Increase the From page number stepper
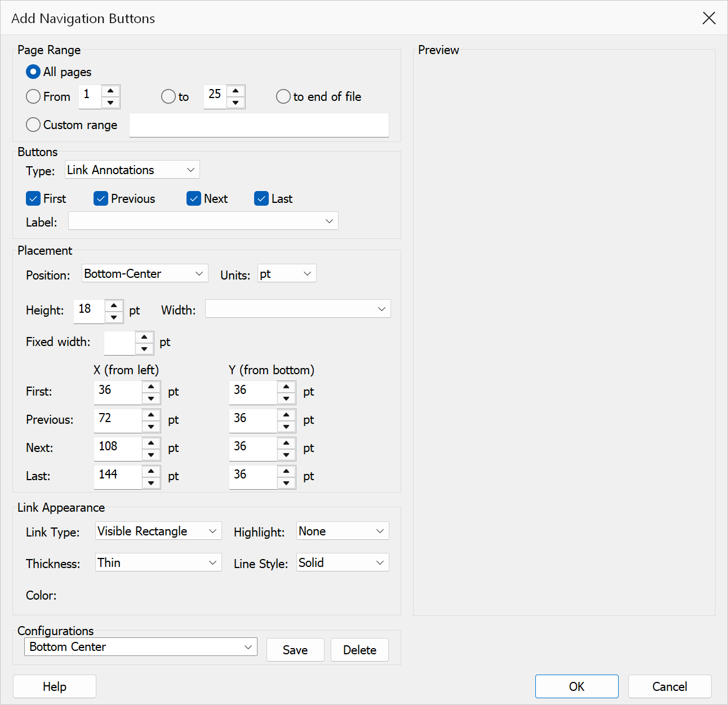The height and width of the screenshot is (705, 728). pos(110,91)
